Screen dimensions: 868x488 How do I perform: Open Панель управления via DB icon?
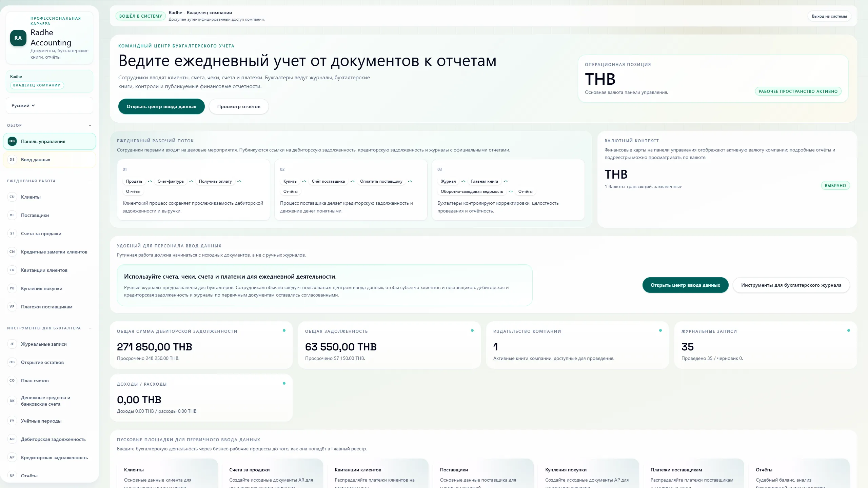click(12, 141)
